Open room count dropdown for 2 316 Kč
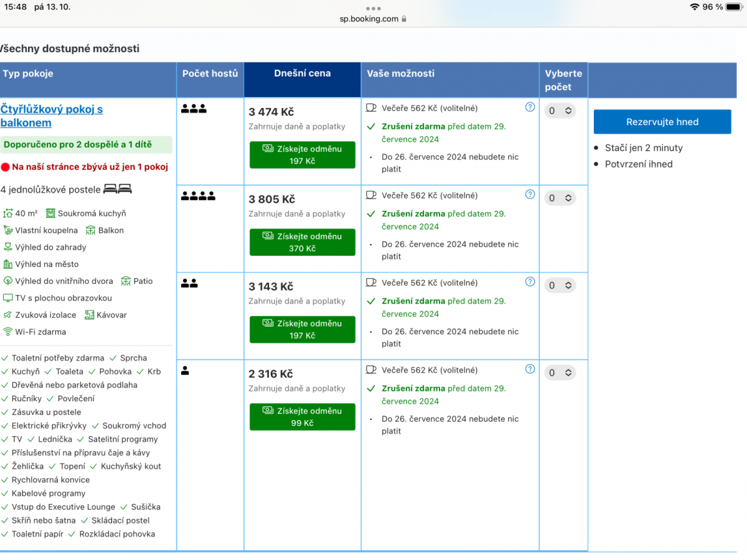This screenshot has width=747, height=560. coord(560,373)
